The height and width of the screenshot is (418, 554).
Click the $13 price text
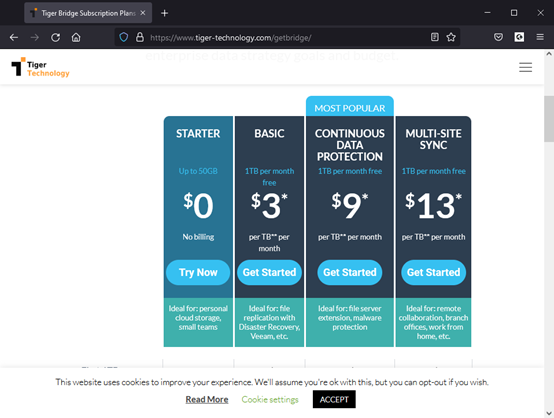(434, 205)
